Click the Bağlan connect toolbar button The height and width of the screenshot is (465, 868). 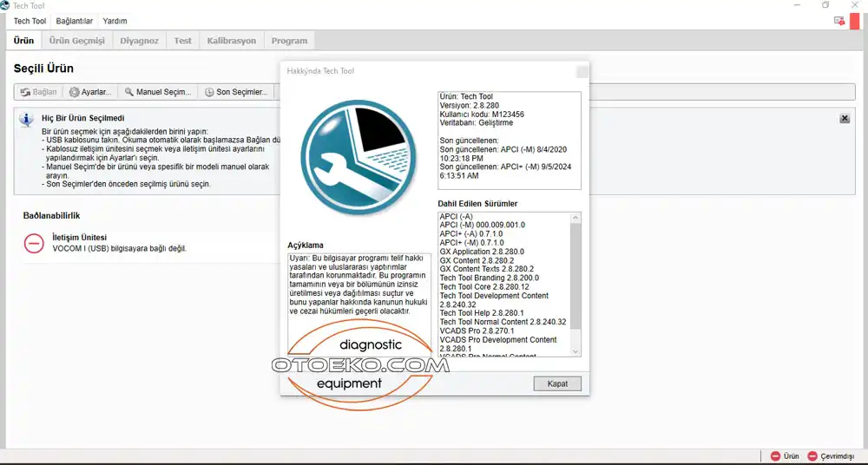[x=37, y=92]
